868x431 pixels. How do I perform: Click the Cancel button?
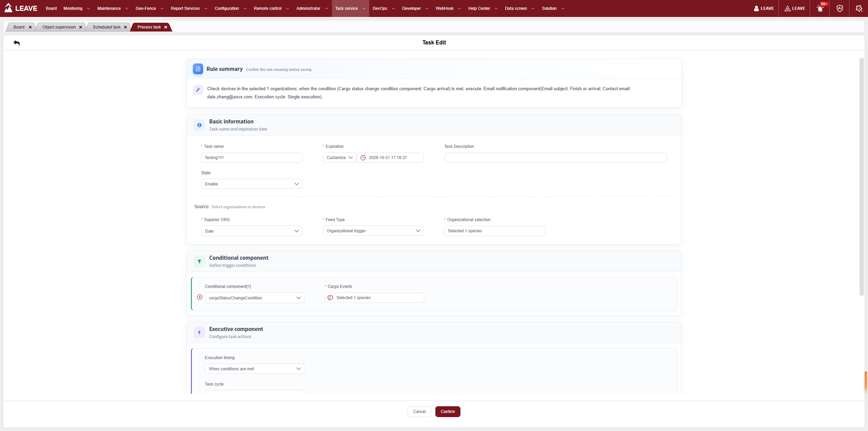coord(419,412)
